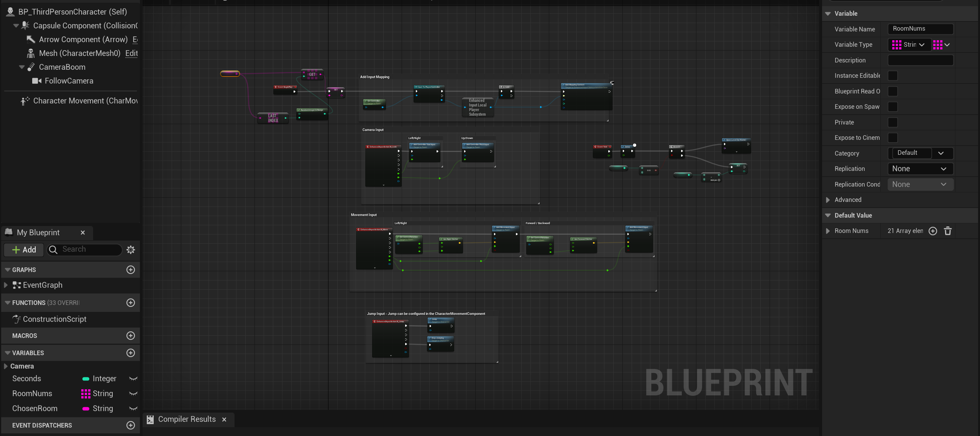Open the Replication dropdown
Image resolution: width=980 pixels, height=436 pixels.
(920, 169)
